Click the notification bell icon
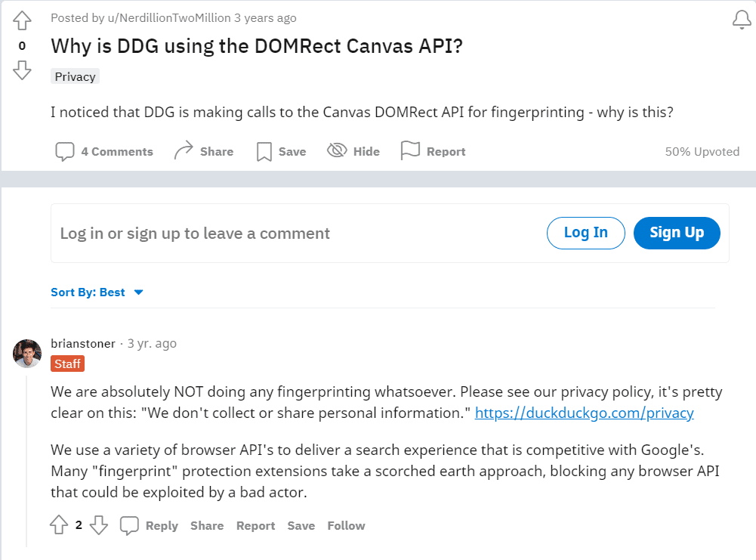The height and width of the screenshot is (560, 756). pos(742,20)
